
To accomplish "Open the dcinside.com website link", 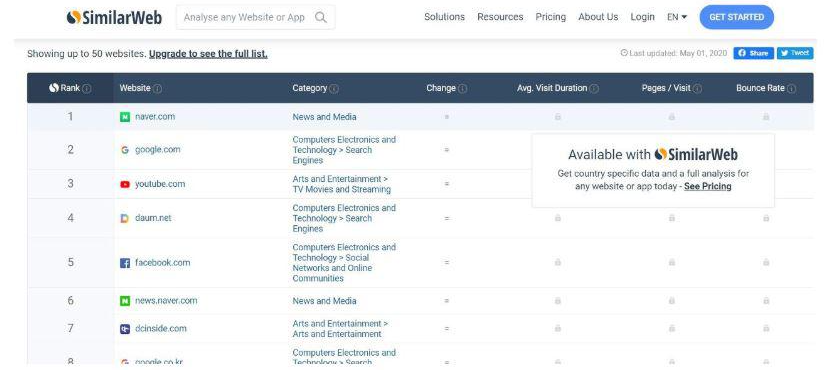I will pos(161,329).
